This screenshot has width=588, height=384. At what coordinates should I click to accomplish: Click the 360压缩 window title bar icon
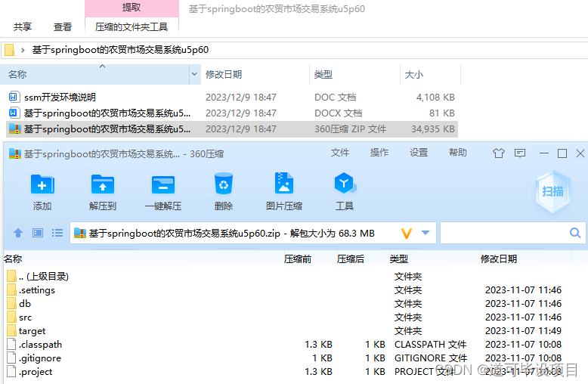15,153
